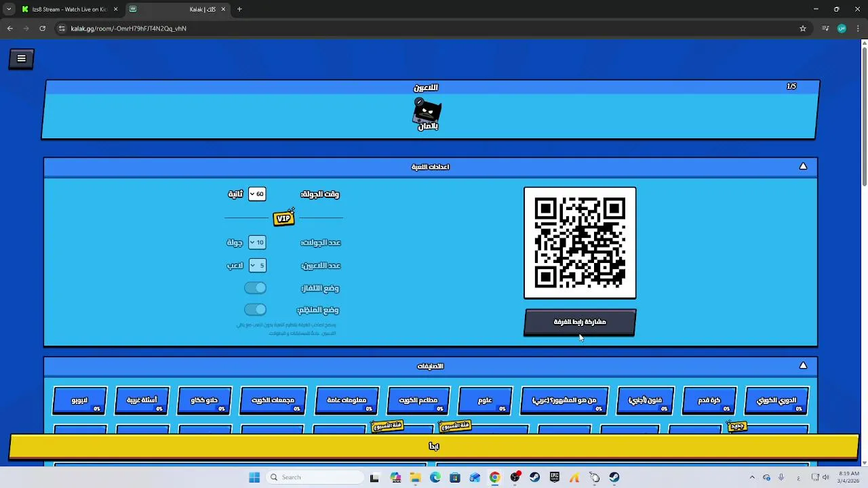Bookmark this page with the star
868x488 pixels.
803,28
